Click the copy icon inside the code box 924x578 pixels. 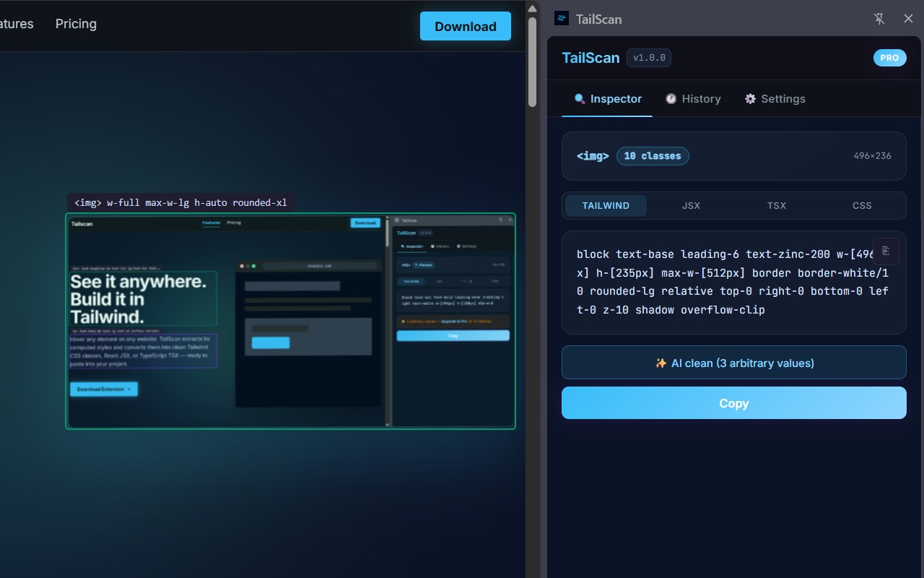[886, 250]
